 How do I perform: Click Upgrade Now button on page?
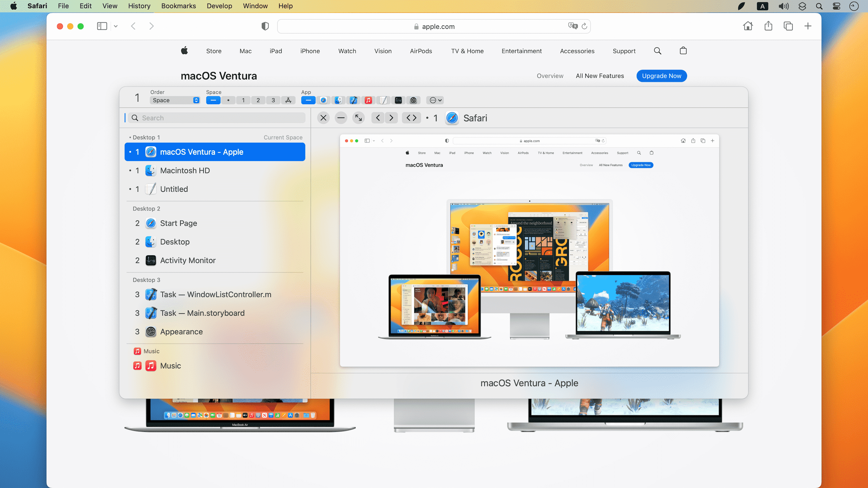[661, 76]
